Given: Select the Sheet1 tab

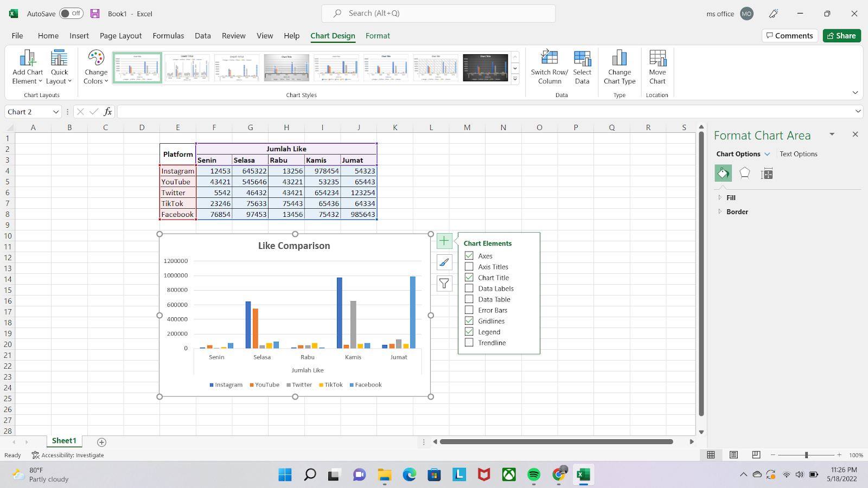Looking at the screenshot, I should 64,441.
